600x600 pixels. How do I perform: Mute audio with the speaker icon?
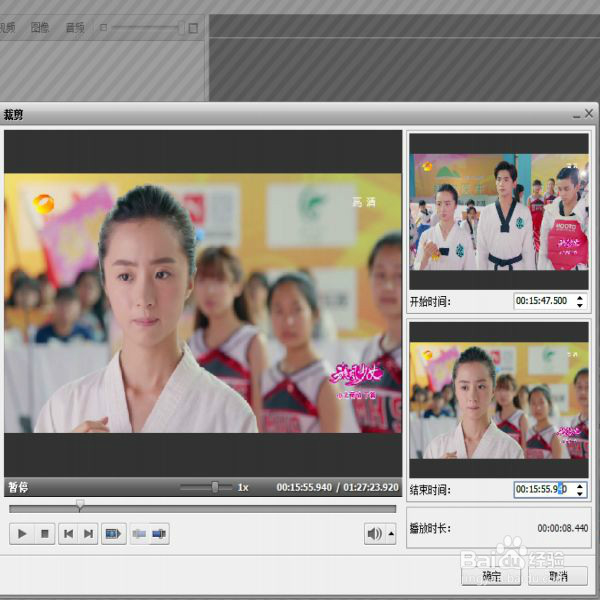(x=375, y=533)
